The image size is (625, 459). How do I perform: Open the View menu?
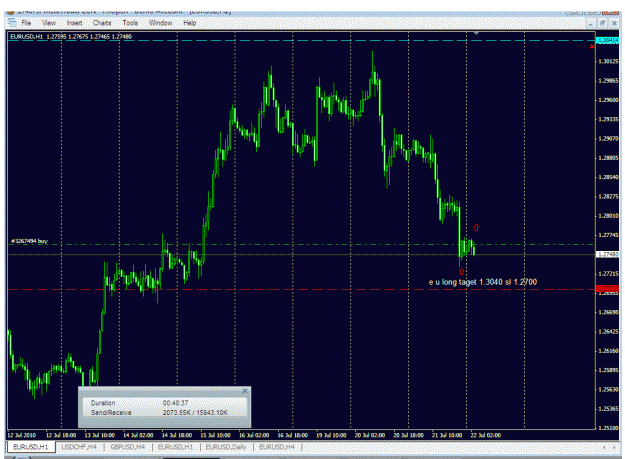[49, 23]
